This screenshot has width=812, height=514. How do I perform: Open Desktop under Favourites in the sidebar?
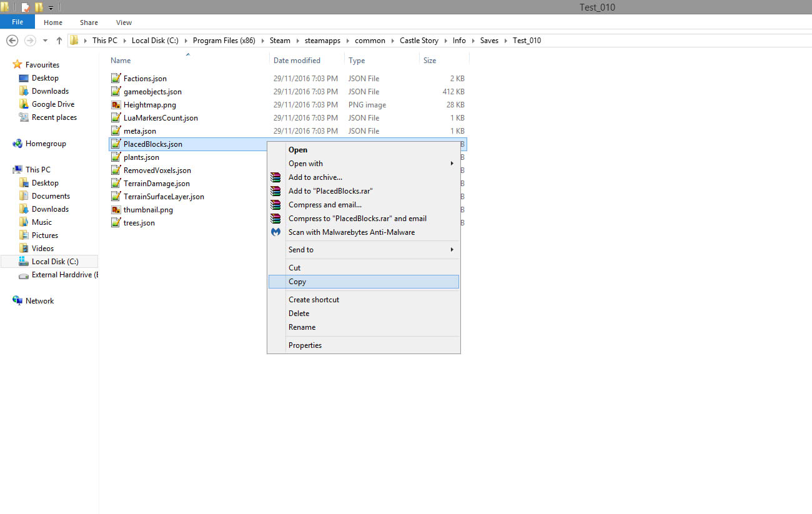[x=45, y=78]
